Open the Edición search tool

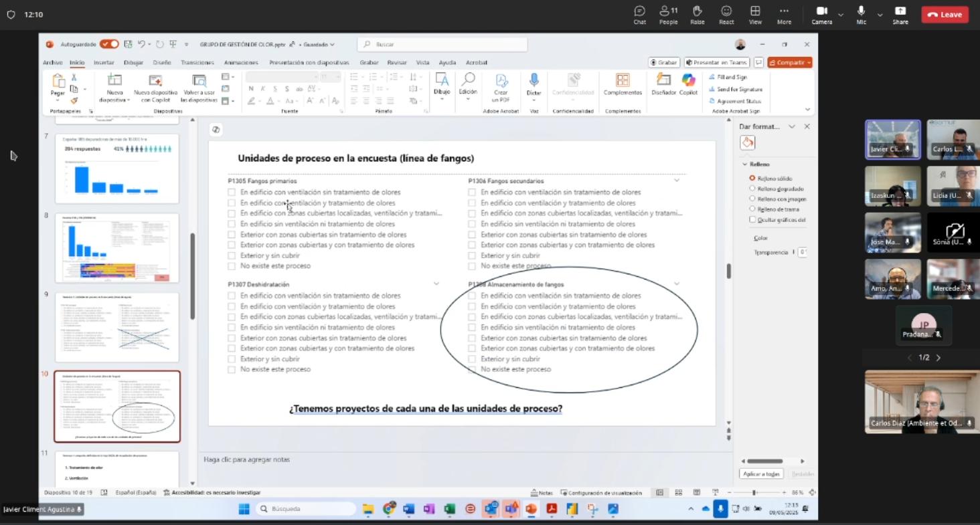pyautogui.click(x=468, y=86)
